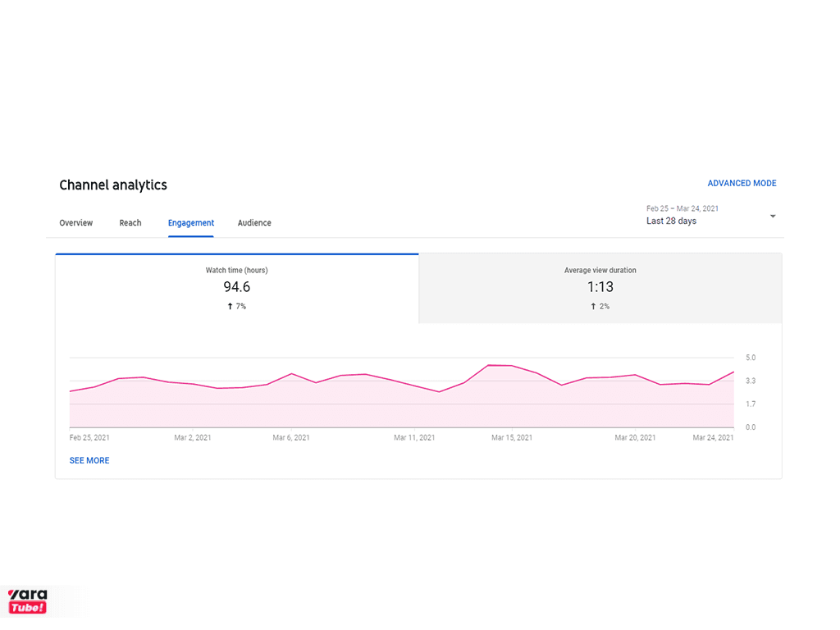Switch to the Reach tab

[x=130, y=223]
